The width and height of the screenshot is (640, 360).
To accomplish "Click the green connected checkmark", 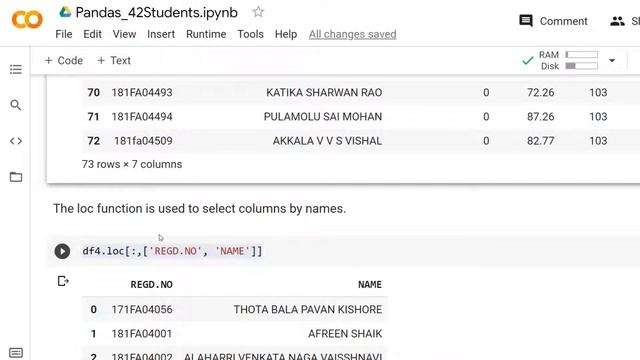I will 527,61.
